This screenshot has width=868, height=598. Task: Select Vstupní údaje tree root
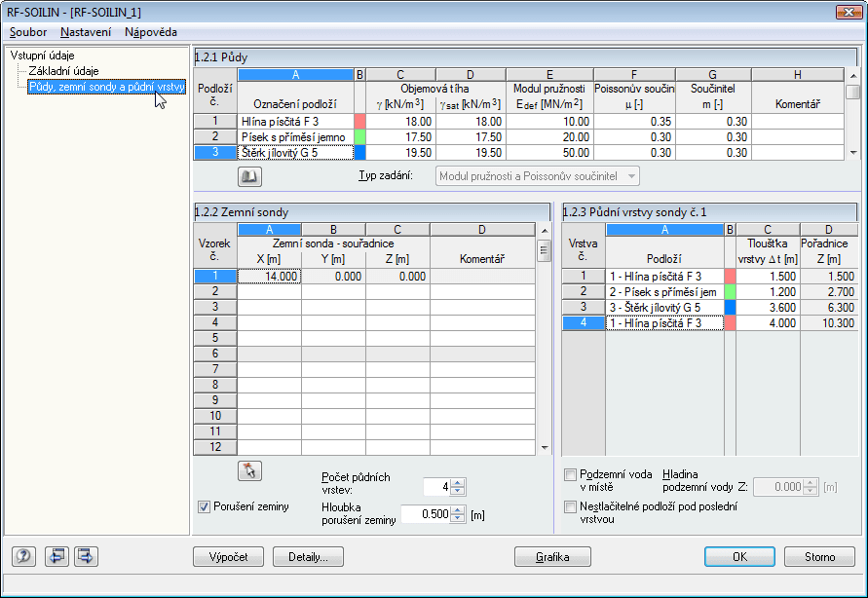[x=42, y=56]
